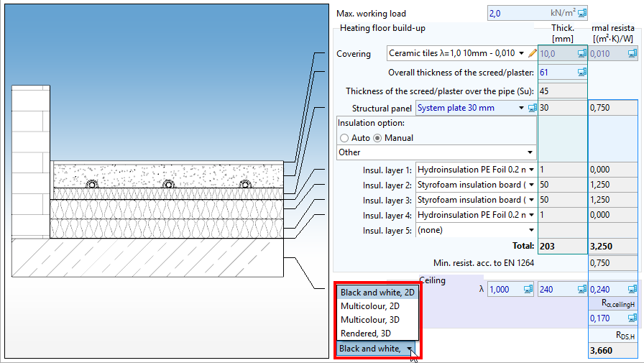This screenshot has width=644, height=363.
Task: Click computer icon in ceiling lambda field
Action: [x=528, y=289]
